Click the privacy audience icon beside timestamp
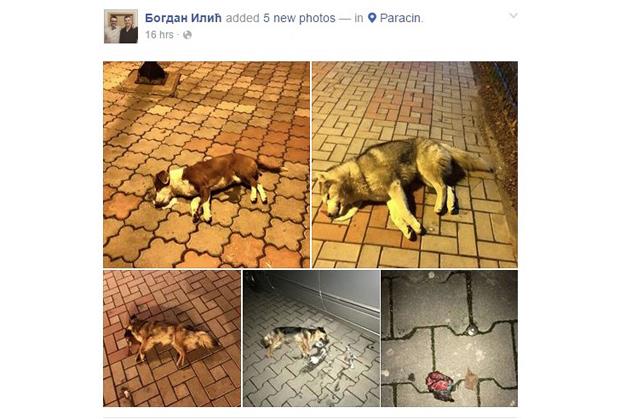The image size is (620, 419). point(187,35)
